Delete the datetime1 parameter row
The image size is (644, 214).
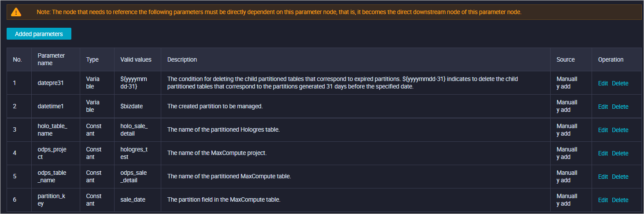coord(620,107)
